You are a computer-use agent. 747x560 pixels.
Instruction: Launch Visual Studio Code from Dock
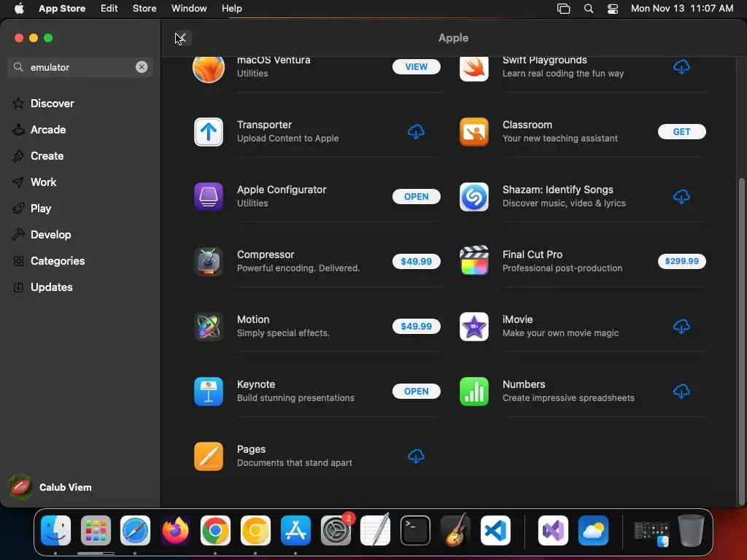tap(495, 530)
